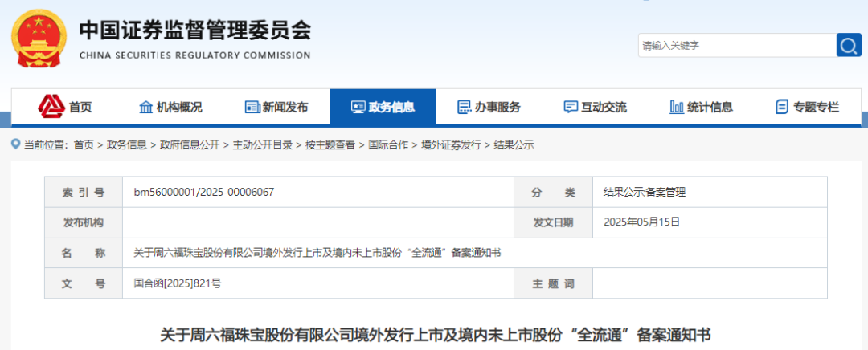Click the bold article heading about 全流通备案通知书
This screenshot has width=868, height=350.
(x=435, y=335)
